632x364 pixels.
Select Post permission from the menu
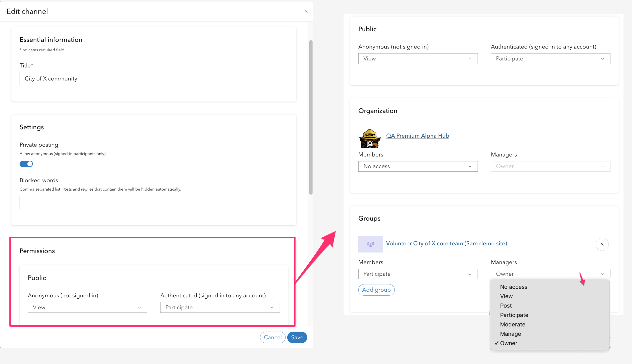click(506, 306)
